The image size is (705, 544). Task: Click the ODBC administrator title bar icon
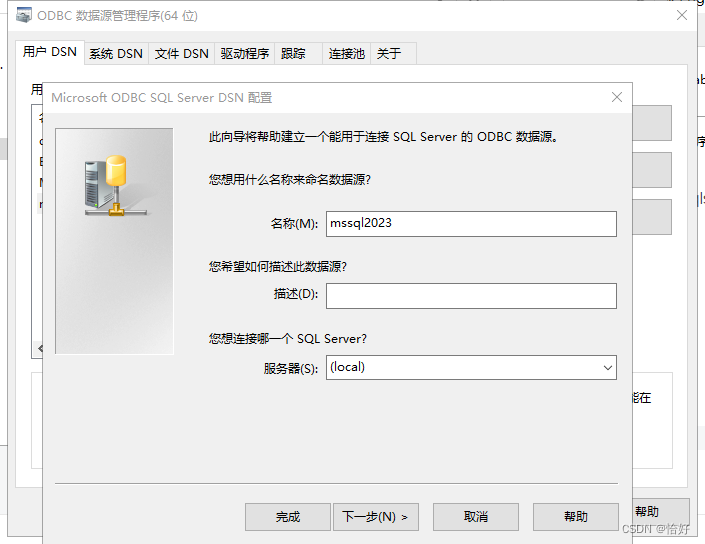point(23,15)
